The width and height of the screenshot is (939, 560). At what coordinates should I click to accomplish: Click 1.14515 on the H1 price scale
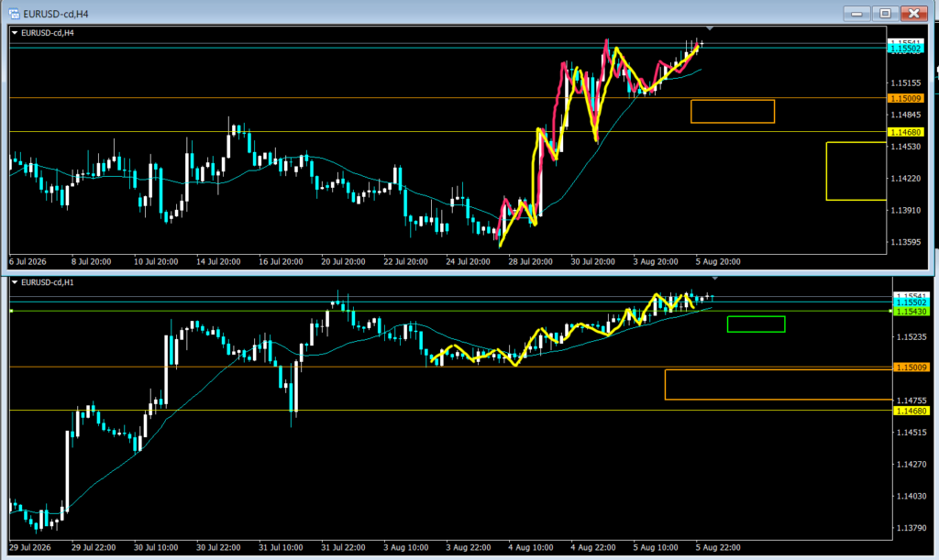(911, 432)
